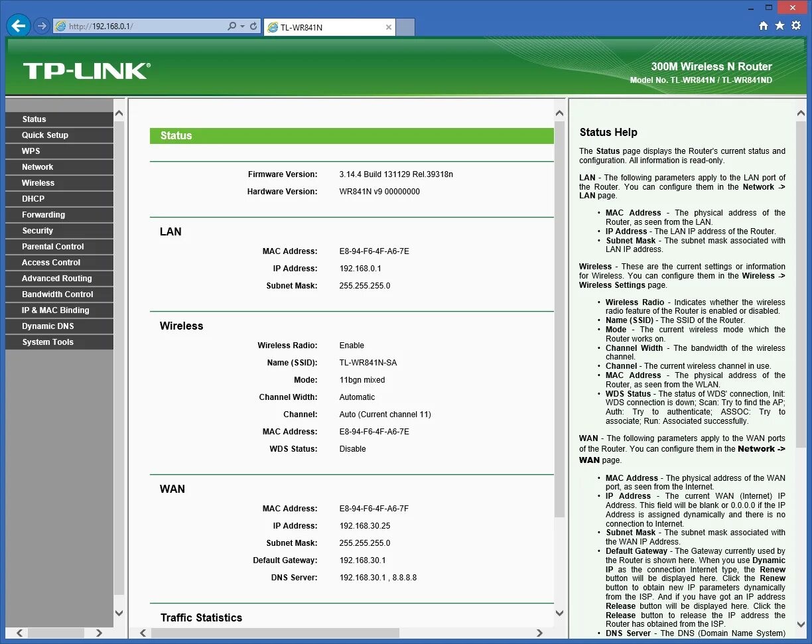Viewport: 812px width, 644px height.
Task: Click main panel horizontal scroll right arrow
Action: [539, 633]
